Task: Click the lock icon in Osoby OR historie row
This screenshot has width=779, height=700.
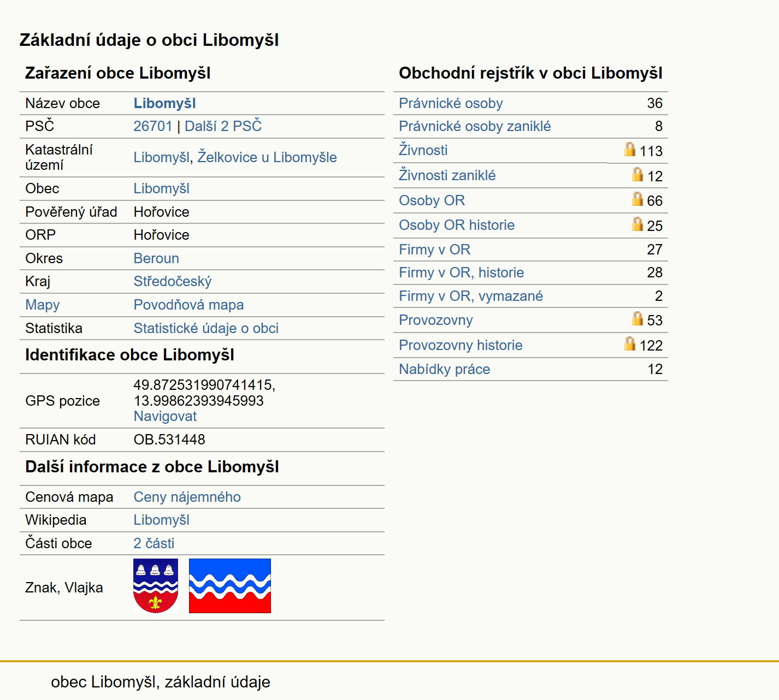Action: click(638, 224)
